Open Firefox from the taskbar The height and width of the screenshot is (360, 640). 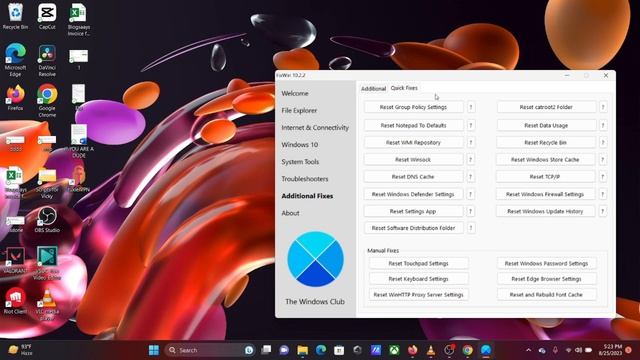(x=413, y=350)
